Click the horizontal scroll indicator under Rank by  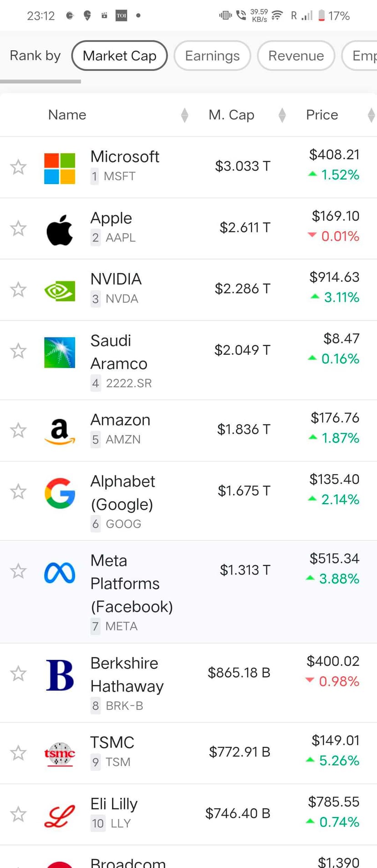[x=41, y=82]
